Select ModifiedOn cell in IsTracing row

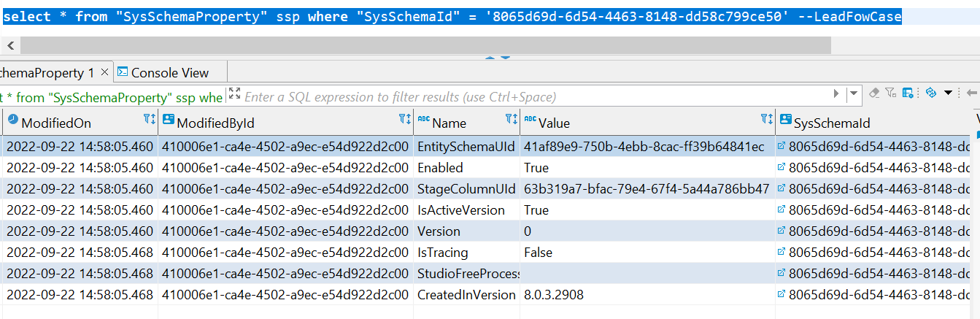click(80, 253)
